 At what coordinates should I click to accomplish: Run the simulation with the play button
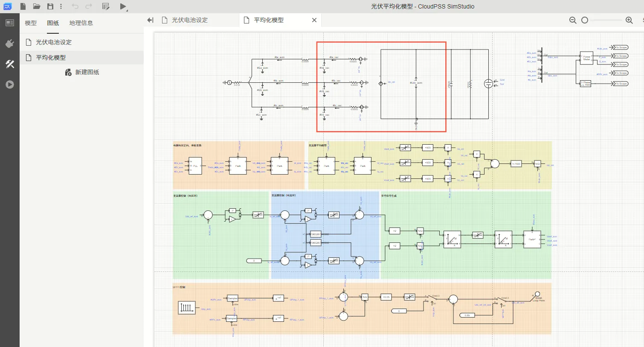pyautogui.click(x=123, y=6)
